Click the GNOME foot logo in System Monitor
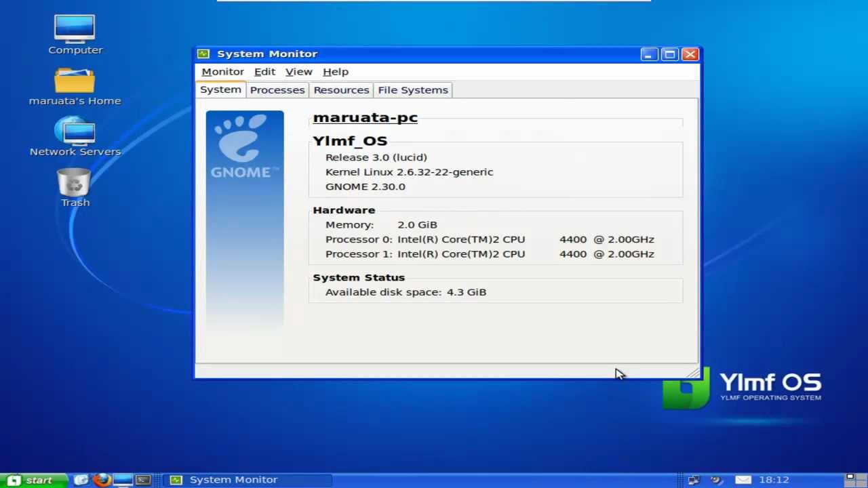 (x=244, y=147)
